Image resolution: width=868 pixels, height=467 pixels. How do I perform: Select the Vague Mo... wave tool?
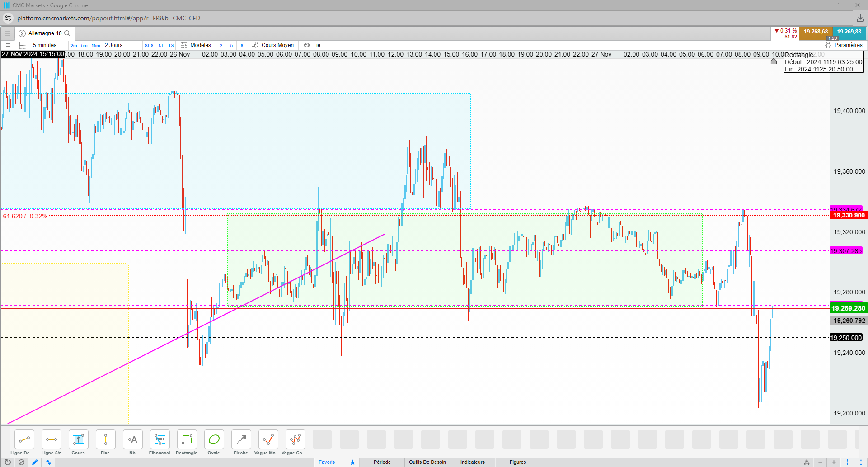point(268,440)
